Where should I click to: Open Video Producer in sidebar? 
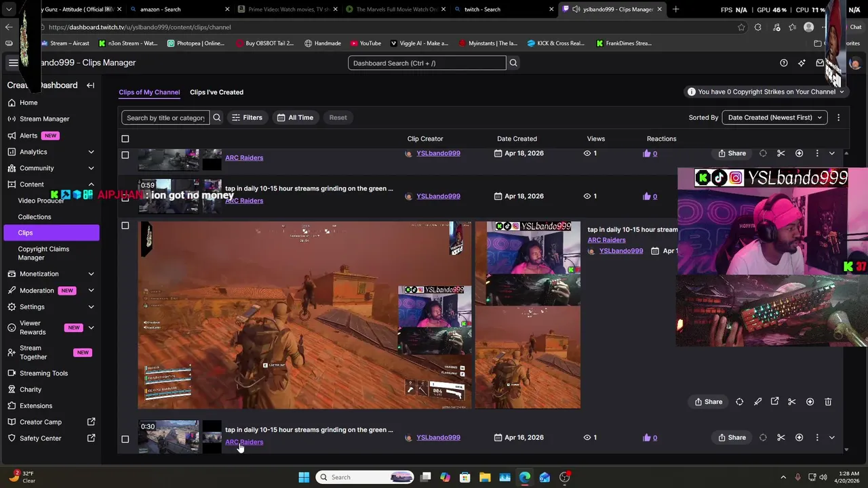click(x=41, y=201)
